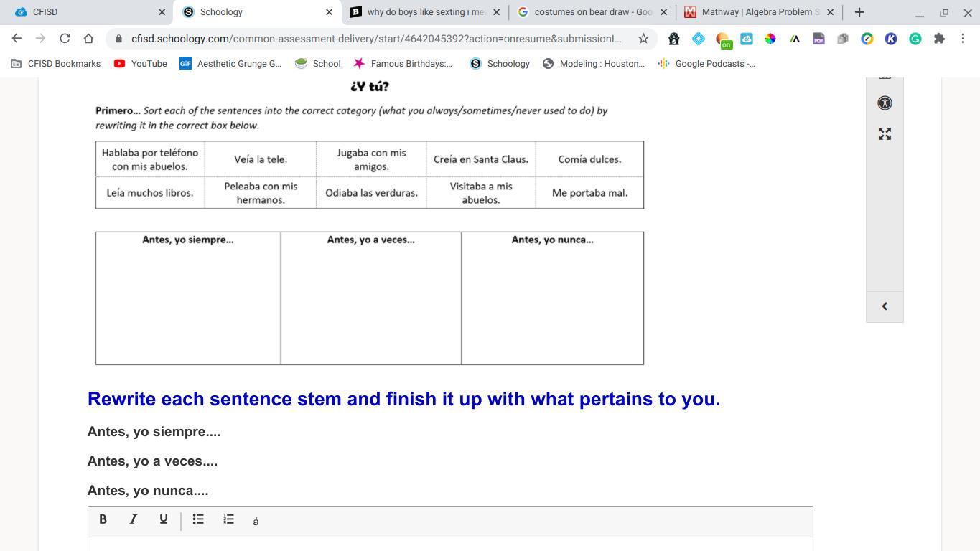Open the blue K extension icon
This screenshot has width=980, height=551.
tap(891, 39)
